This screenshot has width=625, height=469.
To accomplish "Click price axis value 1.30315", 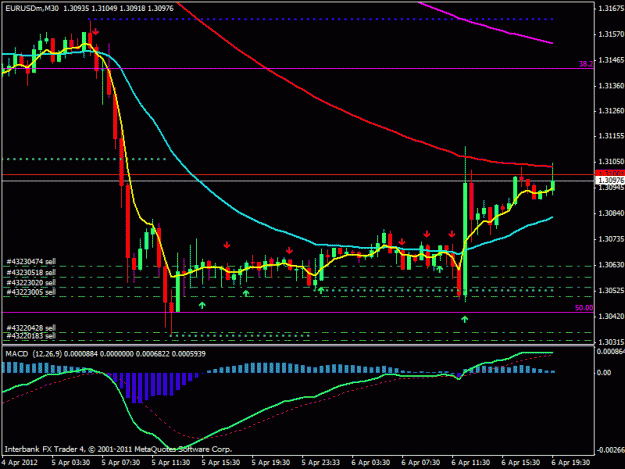I will click(611, 342).
